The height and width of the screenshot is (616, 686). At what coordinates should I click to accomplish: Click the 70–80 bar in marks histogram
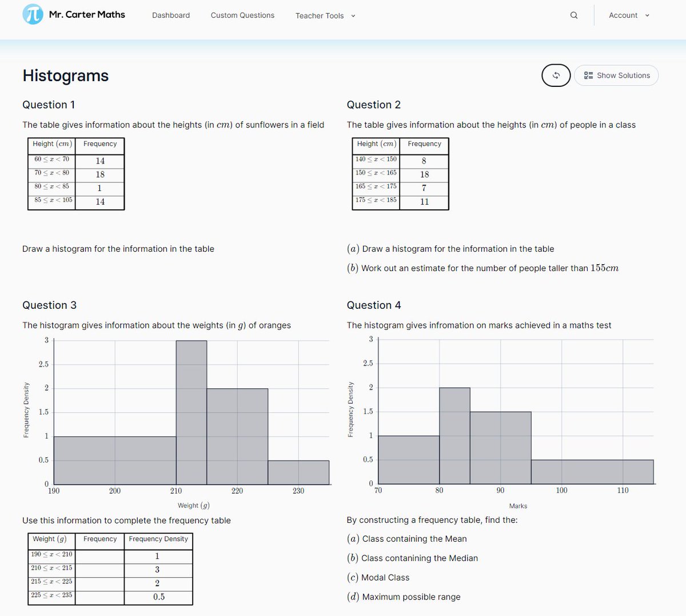pyautogui.click(x=409, y=460)
